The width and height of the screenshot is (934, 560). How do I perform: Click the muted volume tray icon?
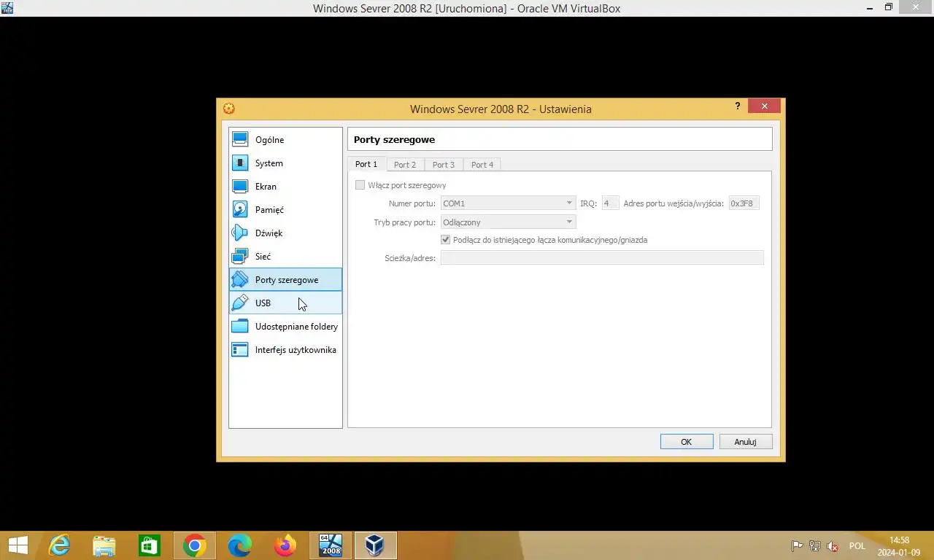833,546
